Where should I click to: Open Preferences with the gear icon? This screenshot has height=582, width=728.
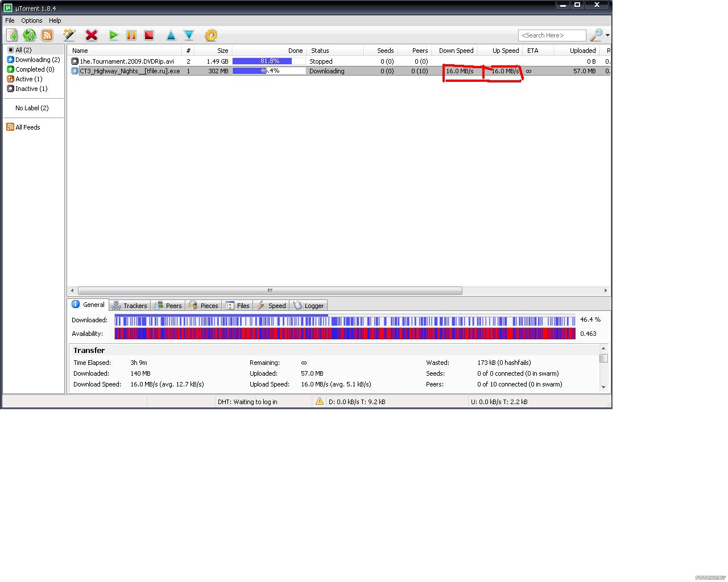tap(211, 35)
